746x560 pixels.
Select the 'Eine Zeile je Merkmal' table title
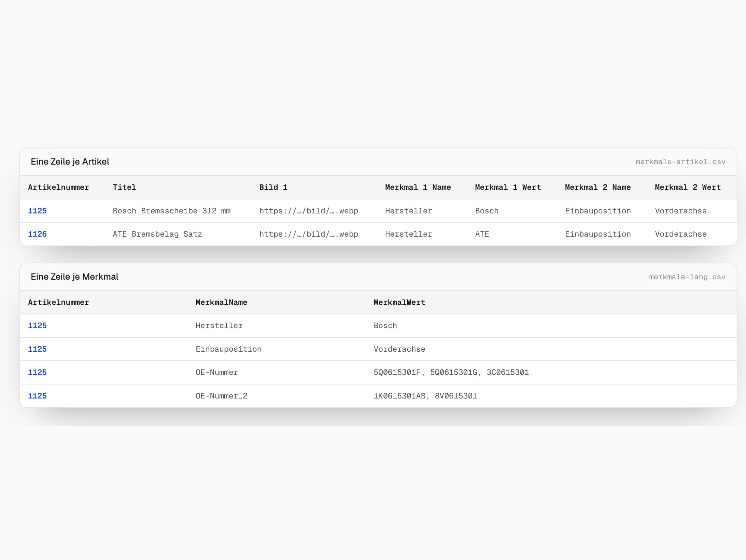(74, 277)
